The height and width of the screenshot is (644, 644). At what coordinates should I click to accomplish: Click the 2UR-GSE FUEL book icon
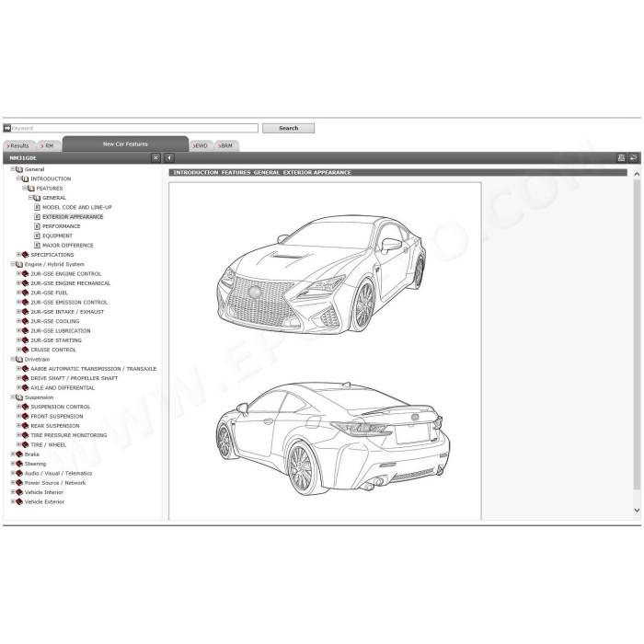[25, 293]
